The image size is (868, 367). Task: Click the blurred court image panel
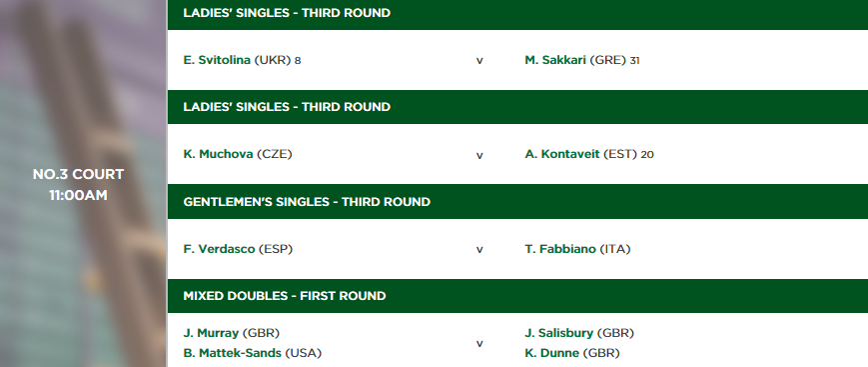tap(83, 184)
